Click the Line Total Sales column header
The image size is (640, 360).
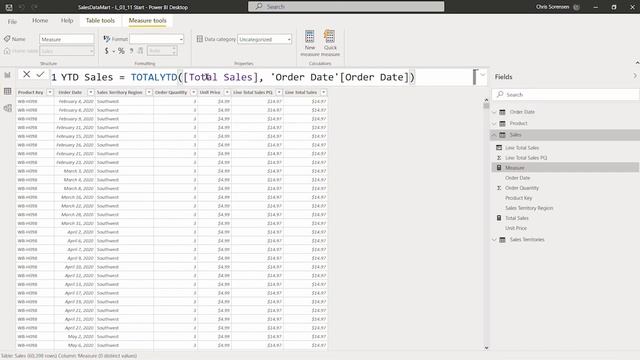click(x=301, y=92)
